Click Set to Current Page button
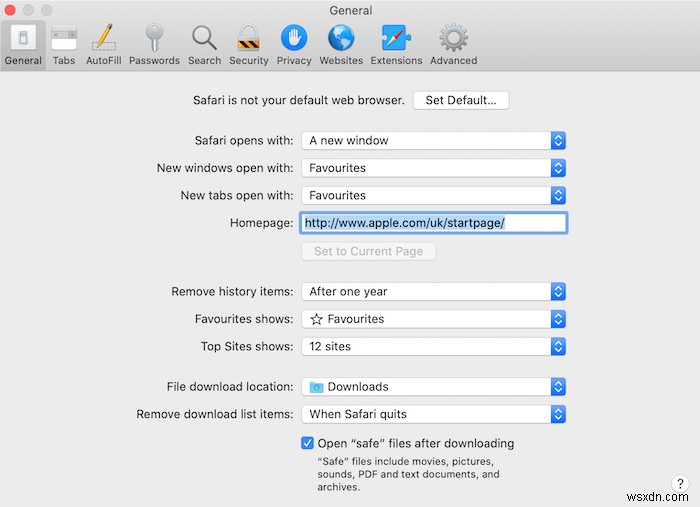700x507 pixels. coord(368,251)
